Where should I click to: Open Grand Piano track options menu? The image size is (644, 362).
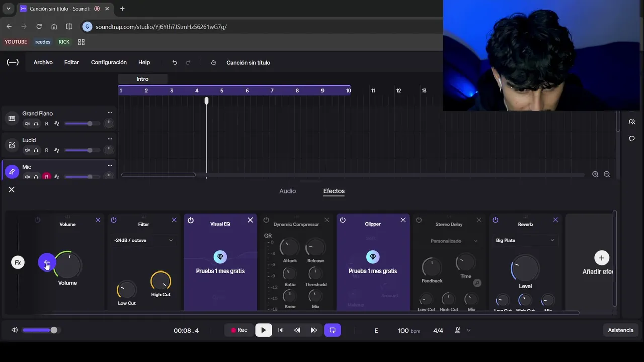(110, 112)
